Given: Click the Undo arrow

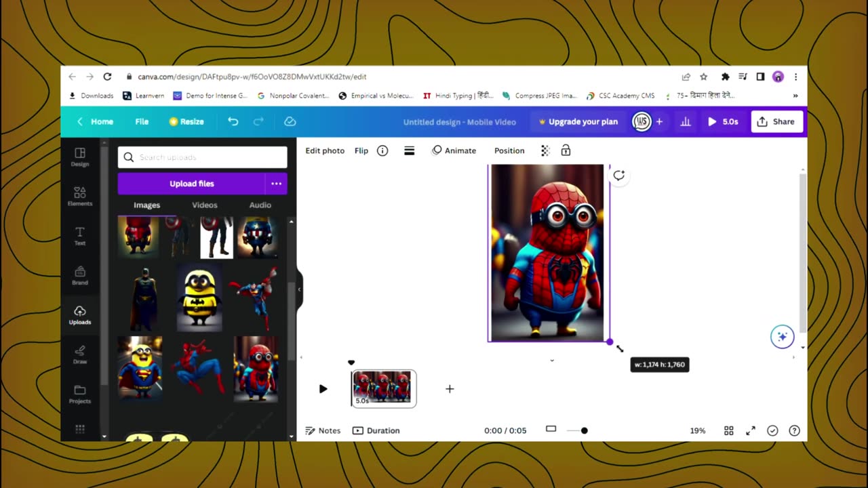Looking at the screenshot, I should 233,121.
